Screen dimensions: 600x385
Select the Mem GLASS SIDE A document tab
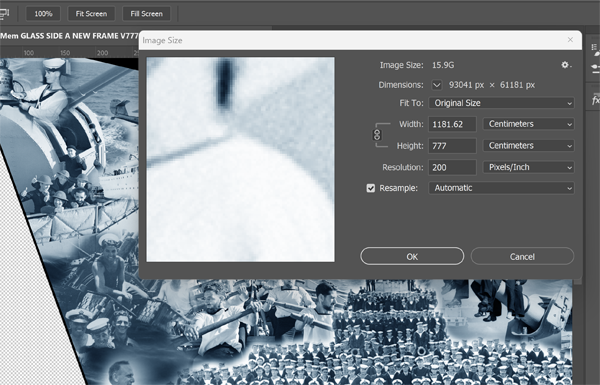pyautogui.click(x=69, y=36)
